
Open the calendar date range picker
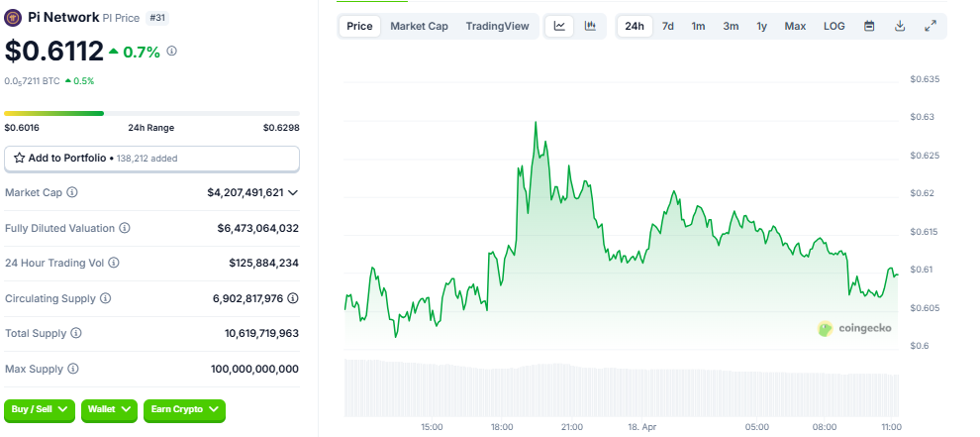[869, 26]
